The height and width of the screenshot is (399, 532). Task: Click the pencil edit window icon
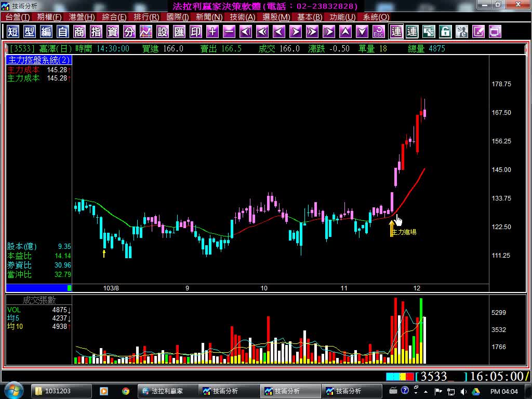pos(478,32)
